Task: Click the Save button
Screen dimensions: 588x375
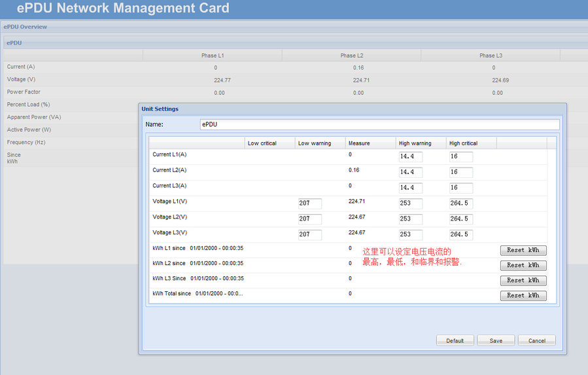Action: click(x=496, y=340)
